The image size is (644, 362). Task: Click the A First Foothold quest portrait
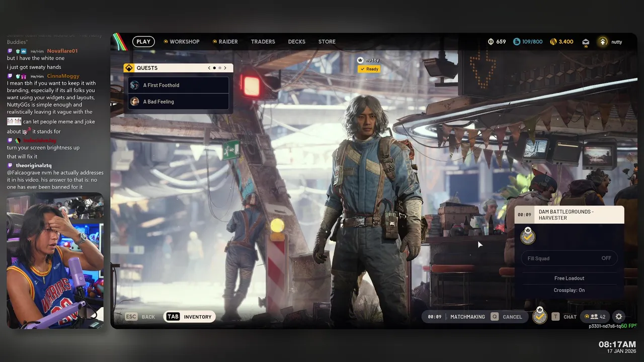pyautogui.click(x=135, y=85)
